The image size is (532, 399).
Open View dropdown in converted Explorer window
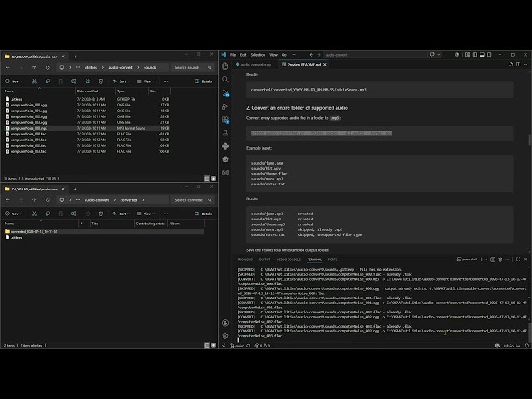click(145, 214)
